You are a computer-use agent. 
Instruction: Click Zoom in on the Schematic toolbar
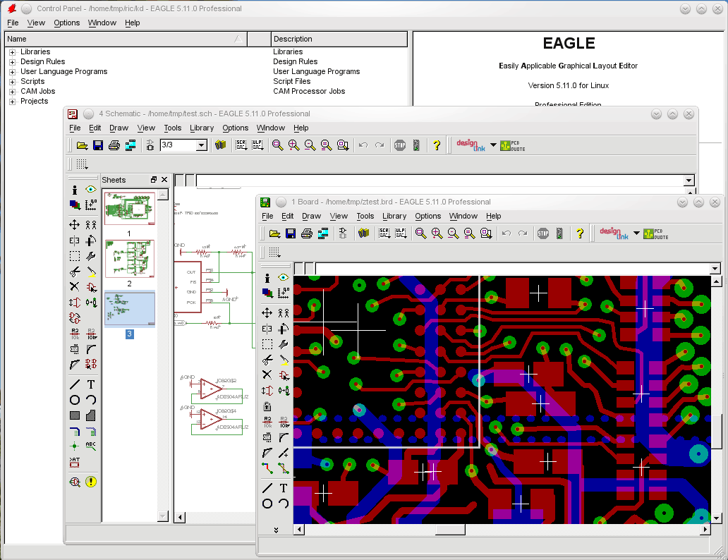pos(293,145)
